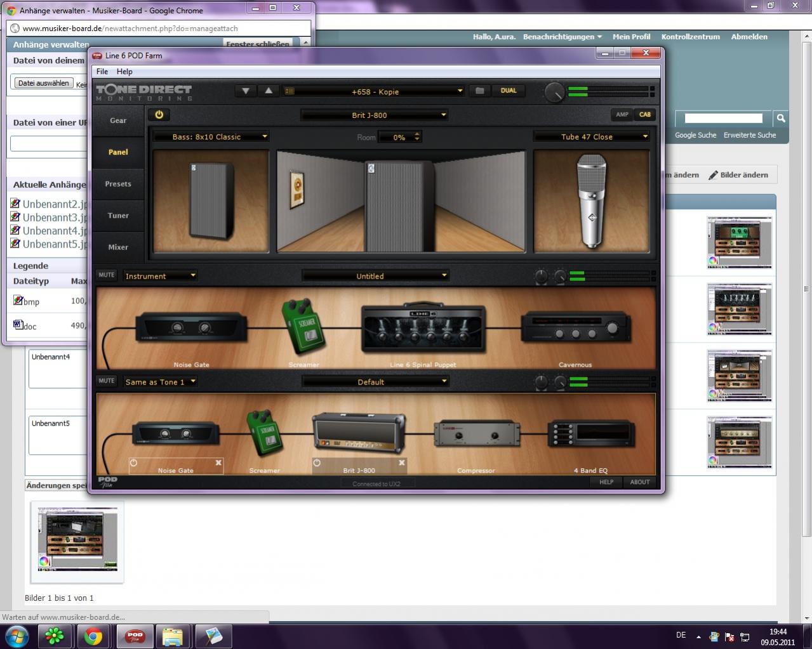Open the Unbenannt2.jpg attachment link
Image resolution: width=812 pixels, height=649 pixels.
coord(55,204)
